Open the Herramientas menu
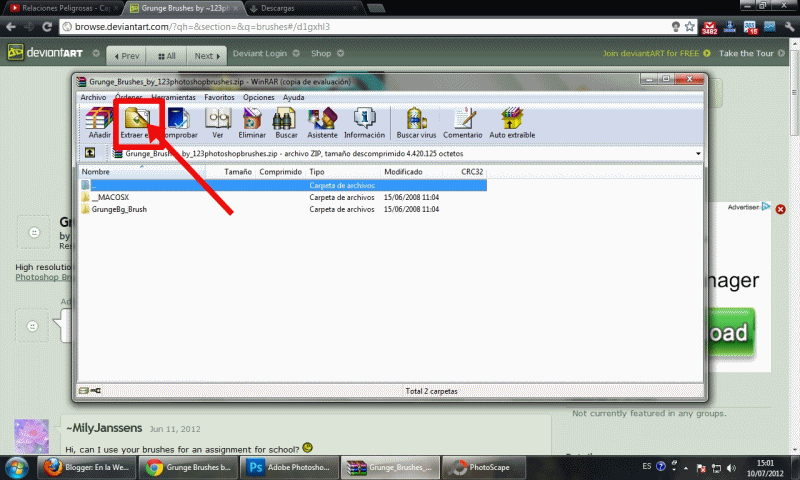 173,97
